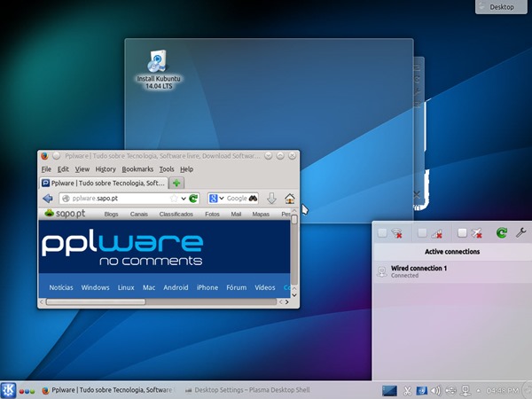Click the Wired connection 1 network icon

[x=382, y=271]
